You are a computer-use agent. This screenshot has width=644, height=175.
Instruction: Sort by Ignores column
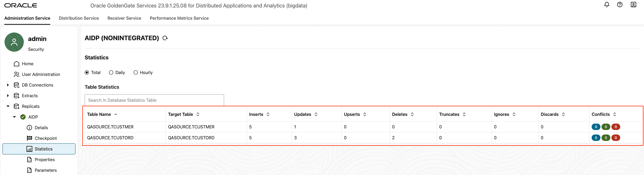514,114
